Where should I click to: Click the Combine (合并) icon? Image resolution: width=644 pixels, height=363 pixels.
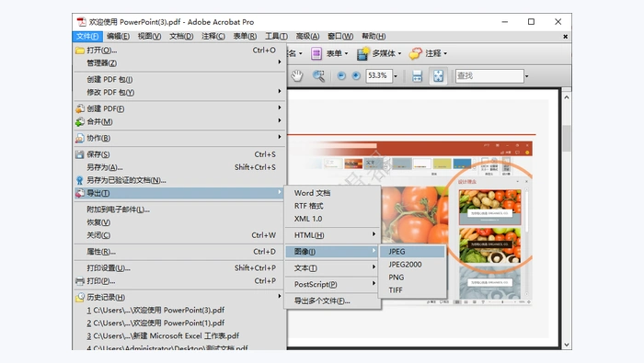click(80, 122)
